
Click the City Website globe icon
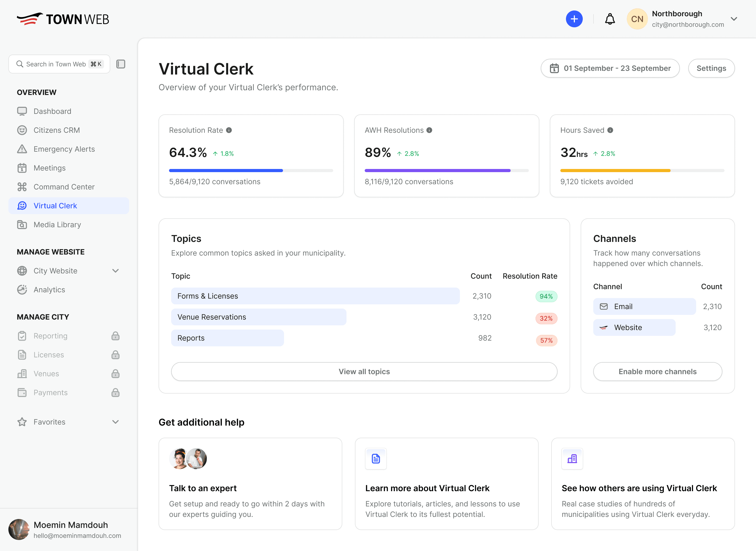pyautogui.click(x=22, y=271)
